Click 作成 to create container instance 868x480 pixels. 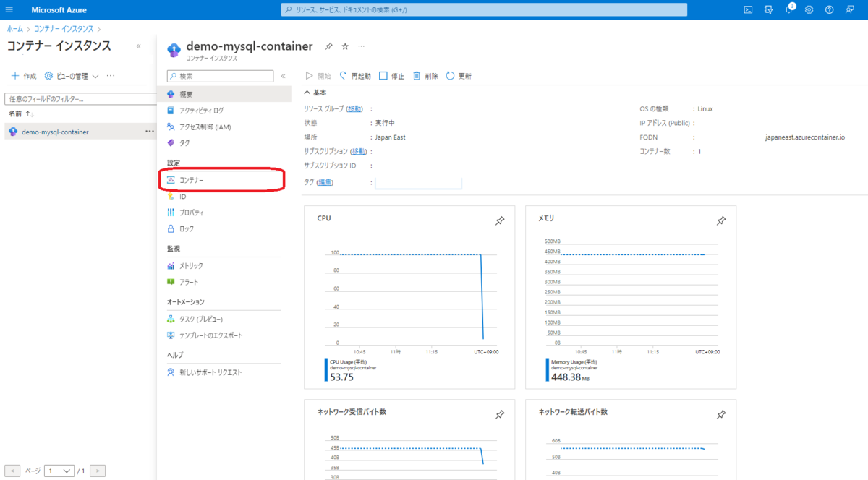[23, 76]
